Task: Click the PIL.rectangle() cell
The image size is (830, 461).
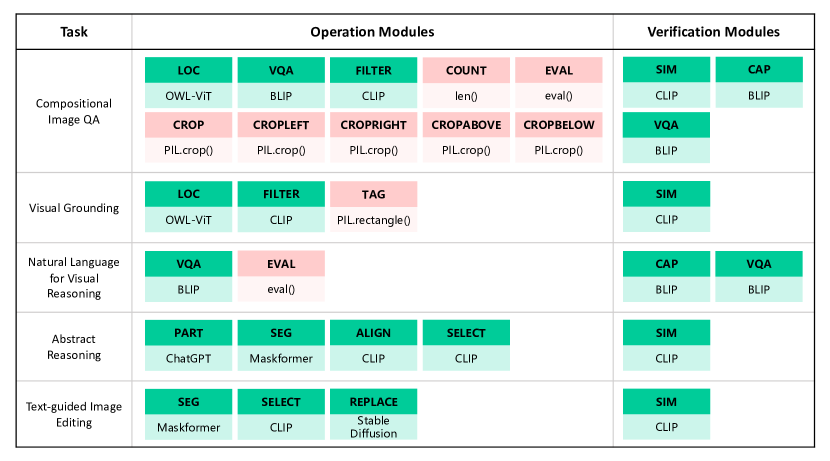Action: point(374,219)
